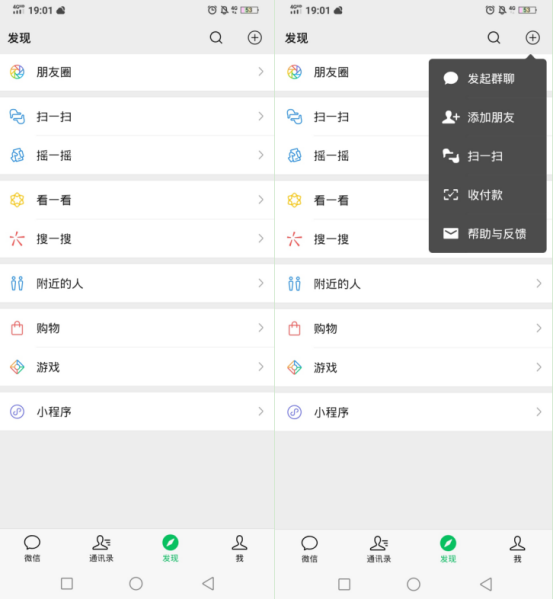Tap 游戏 icon on right screen

tap(295, 367)
